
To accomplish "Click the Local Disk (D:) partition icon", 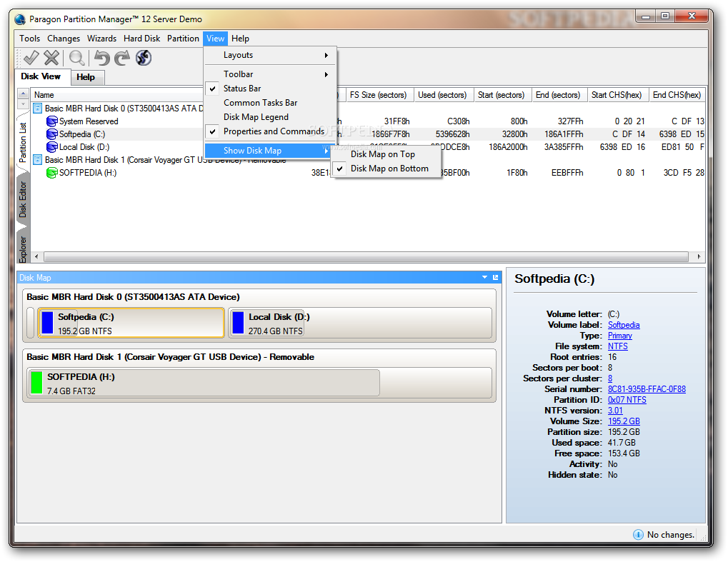I will (52, 147).
